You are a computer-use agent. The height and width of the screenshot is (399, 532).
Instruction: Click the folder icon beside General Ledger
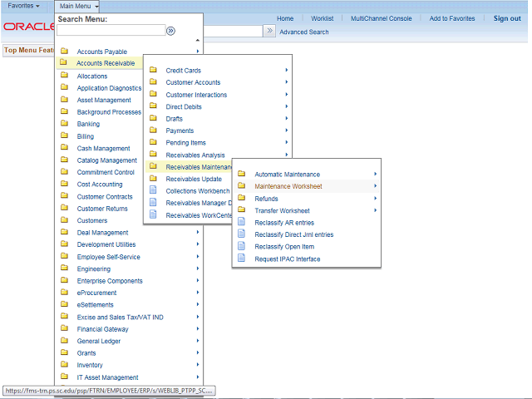pyautogui.click(x=64, y=341)
